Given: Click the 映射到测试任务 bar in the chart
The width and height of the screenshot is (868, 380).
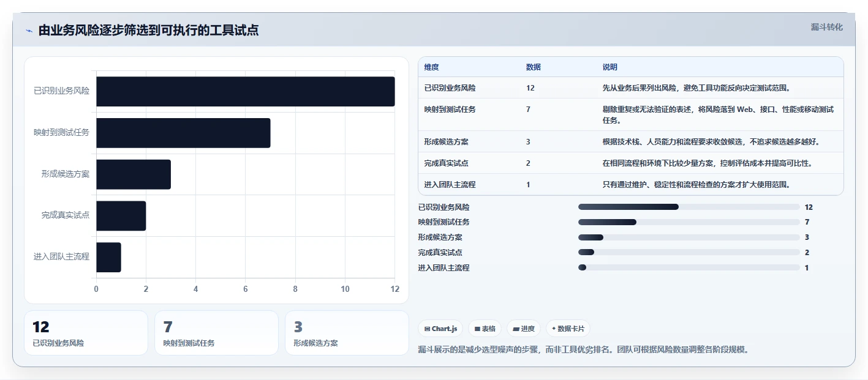Looking at the screenshot, I should click(183, 133).
